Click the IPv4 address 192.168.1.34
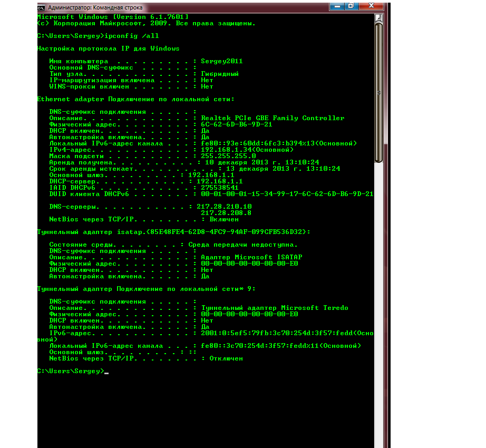This screenshot has width=486, height=448. (x=226, y=150)
